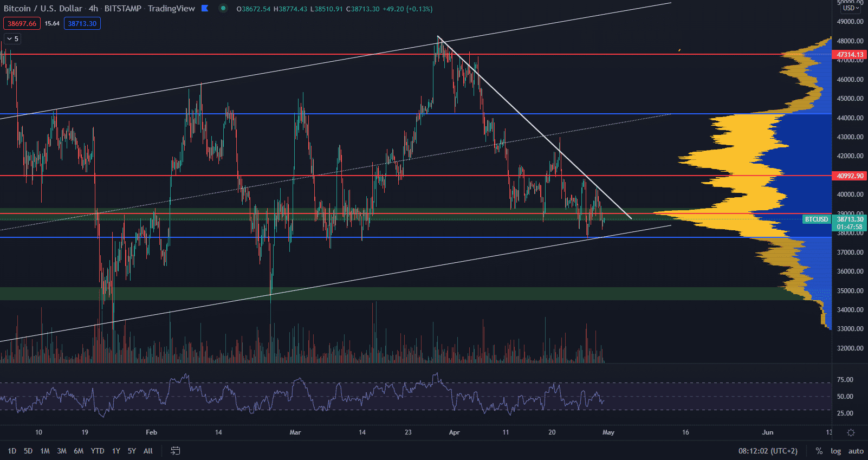Select the 1M time range
Viewport: 868px width, 460px height.
[x=45, y=451]
